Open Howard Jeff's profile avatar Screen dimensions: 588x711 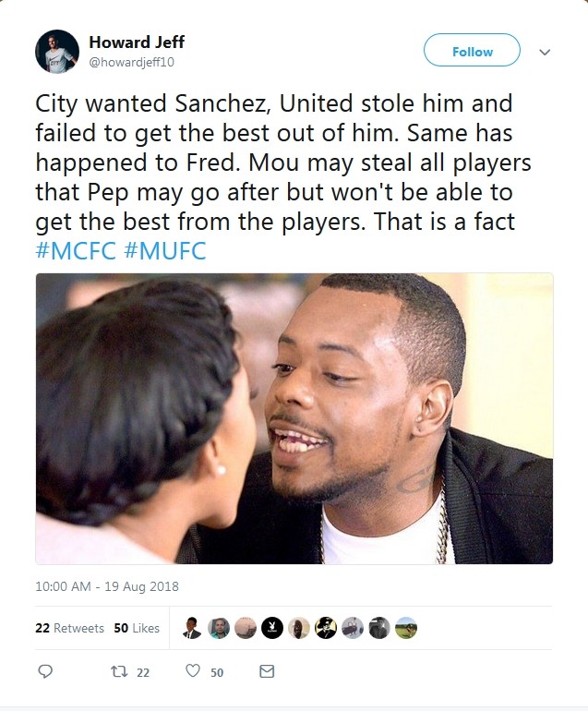(56, 52)
